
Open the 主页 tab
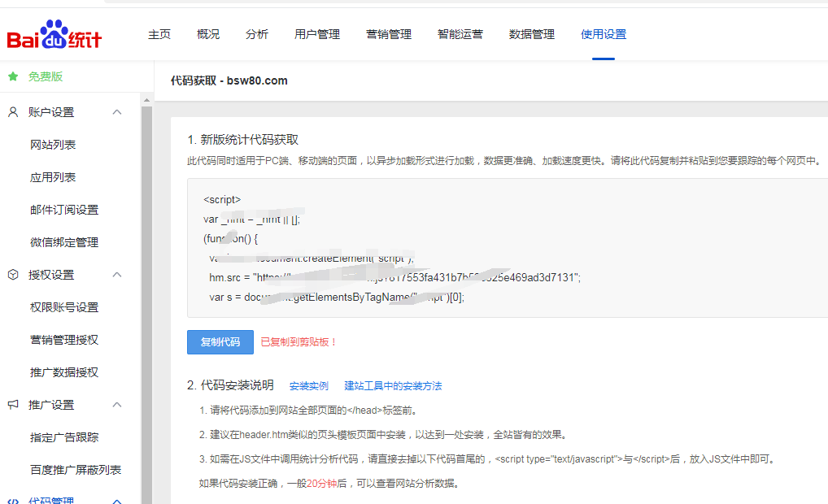click(159, 34)
